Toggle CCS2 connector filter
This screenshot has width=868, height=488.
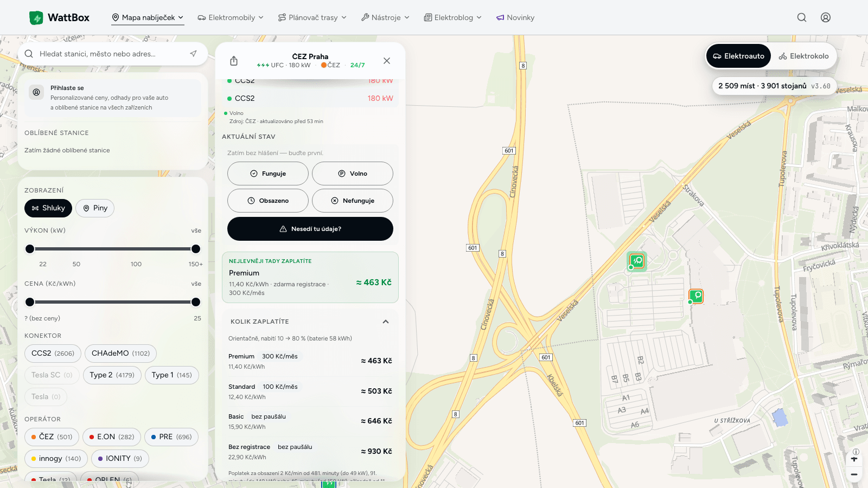click(53, 354)
